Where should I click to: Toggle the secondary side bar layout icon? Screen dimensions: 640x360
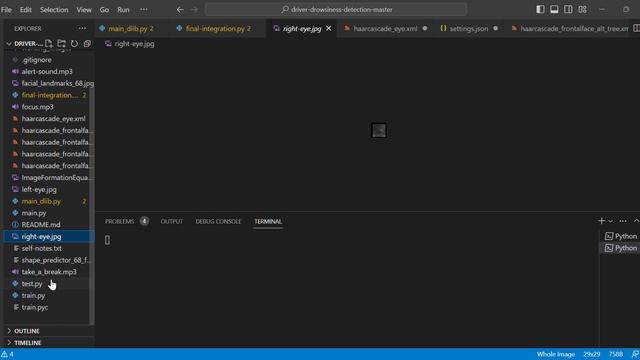point(568,9)
